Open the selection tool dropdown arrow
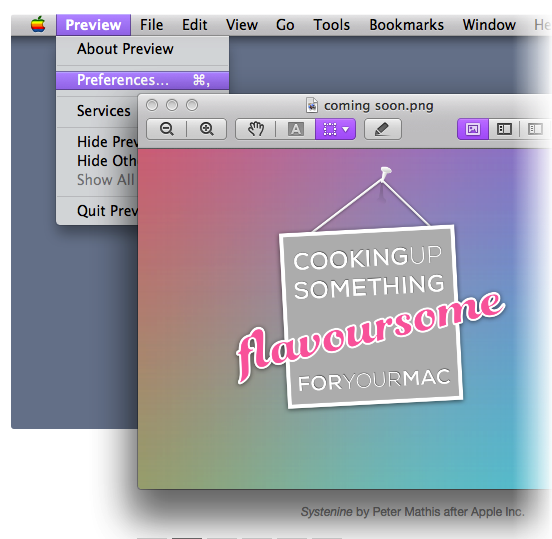The height and width of the screenshot is (539, 552). (346, 130)
